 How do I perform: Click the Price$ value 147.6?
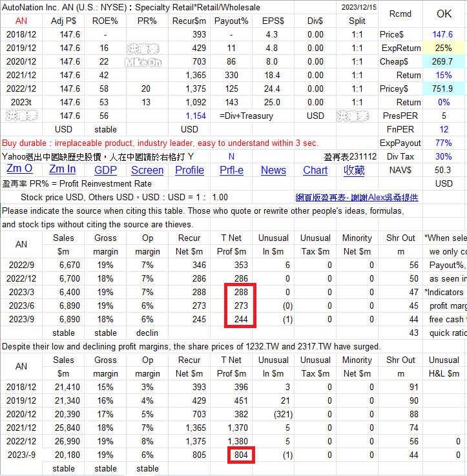(442, 34)
